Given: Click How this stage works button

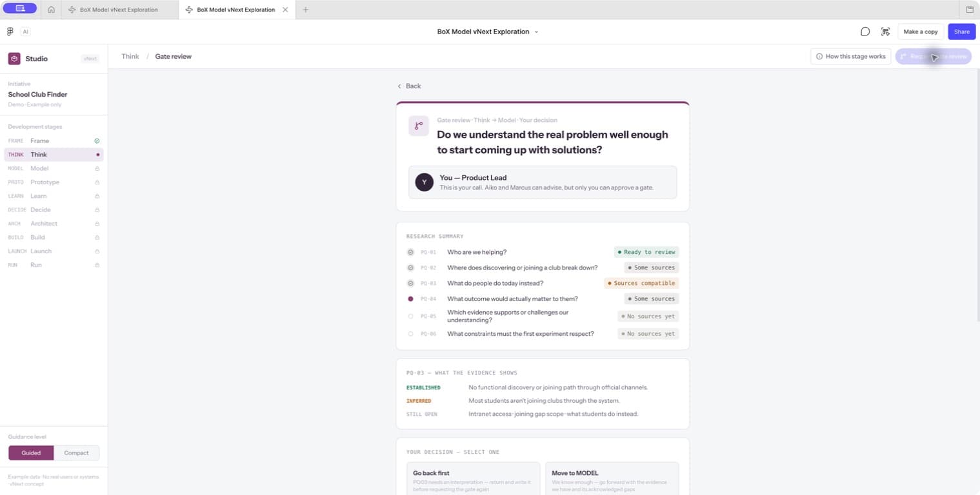Looking at the screenshot, I should tap(850, 57).
